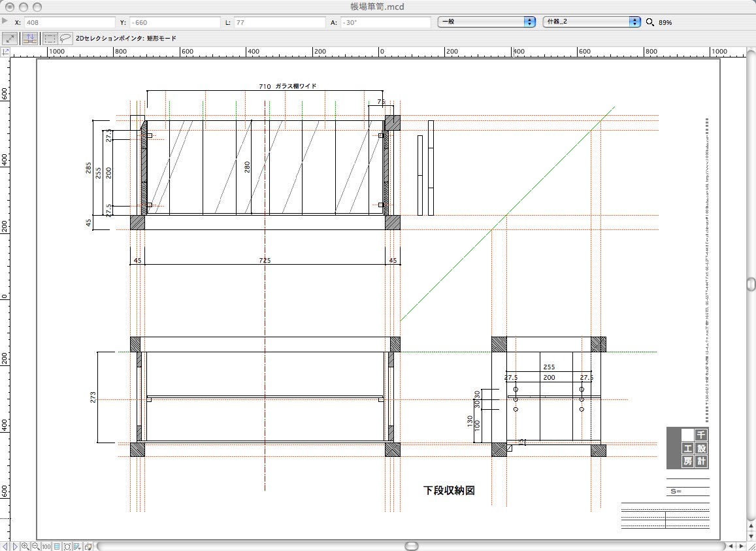Click the vertical scrollbar down arrow
756x551 pixels.
coord(751,535)
